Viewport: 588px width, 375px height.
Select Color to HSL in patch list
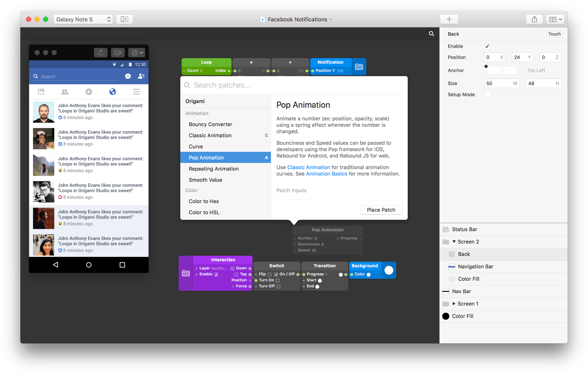[225, 212]
